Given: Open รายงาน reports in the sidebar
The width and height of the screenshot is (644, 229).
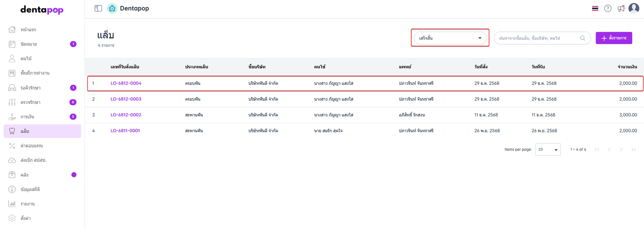Looking at the screenshot, I should click(28, 204).
